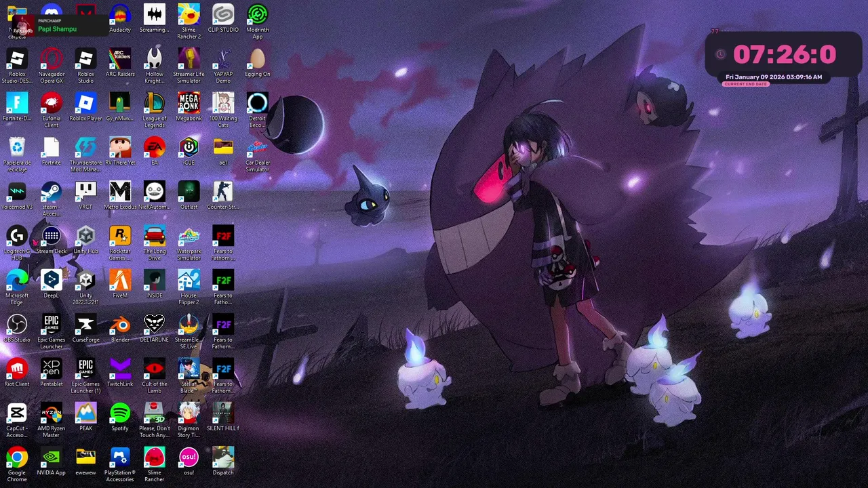Open Microsoft Edge shortcut

[x=17, y=280]
